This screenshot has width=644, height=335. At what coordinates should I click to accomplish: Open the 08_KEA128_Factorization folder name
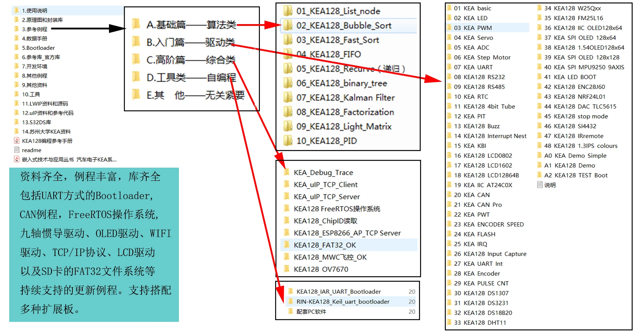tap(345, 112)
